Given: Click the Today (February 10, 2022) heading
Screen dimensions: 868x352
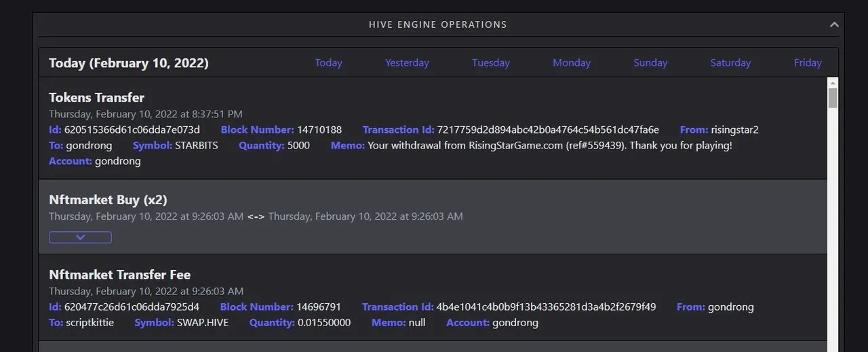Looking at the screenshot, I should [x=129, y=63].
